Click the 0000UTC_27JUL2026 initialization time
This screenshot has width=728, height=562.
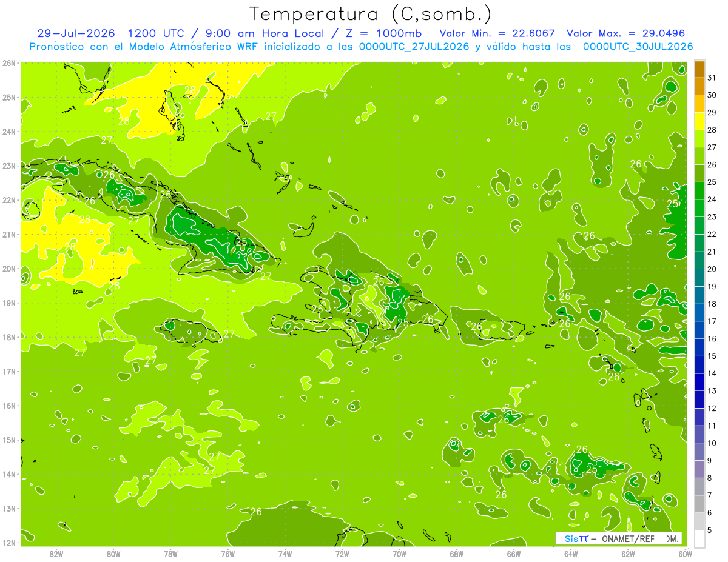coord(414,47)
